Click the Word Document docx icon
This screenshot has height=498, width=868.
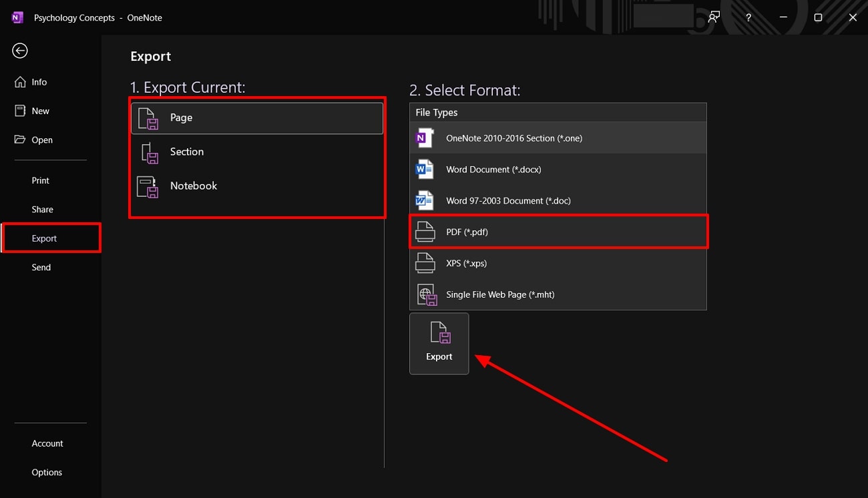(x=425, y=170)
